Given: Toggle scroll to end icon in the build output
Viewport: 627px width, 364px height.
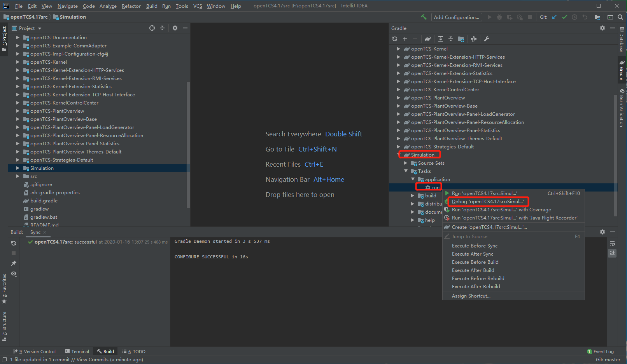Looking at the screenshot, I should tap(612, 253).
